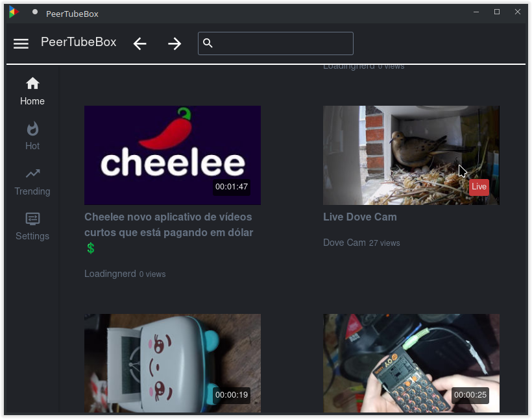
Task: Open the pocket synthesizer video thumbnail
Action: 411,363
